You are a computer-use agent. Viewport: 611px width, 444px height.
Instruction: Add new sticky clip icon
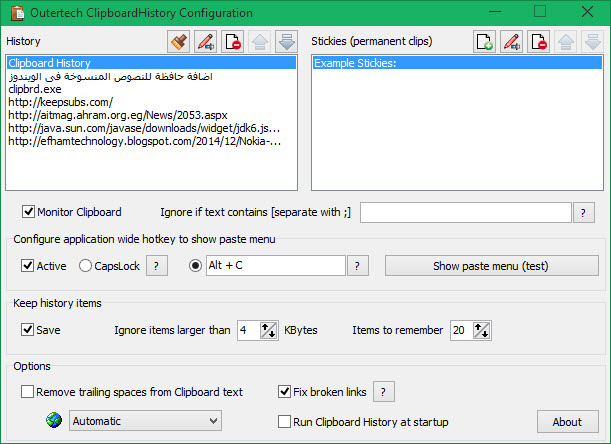[484, 41]
